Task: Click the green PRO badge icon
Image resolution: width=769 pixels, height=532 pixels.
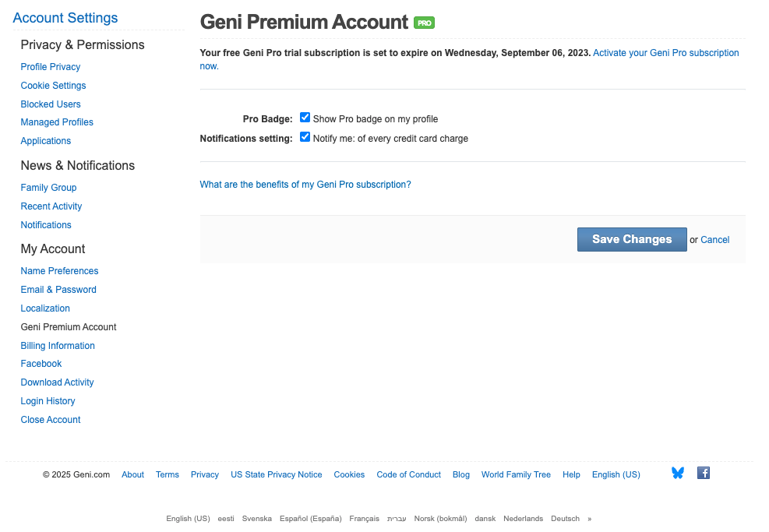Action: [x=424, y=23]
